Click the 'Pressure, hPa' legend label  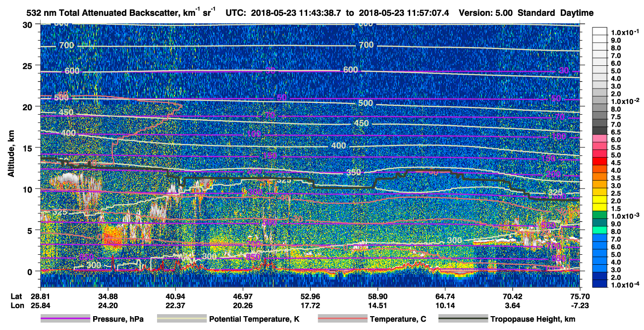pos(118,320)
